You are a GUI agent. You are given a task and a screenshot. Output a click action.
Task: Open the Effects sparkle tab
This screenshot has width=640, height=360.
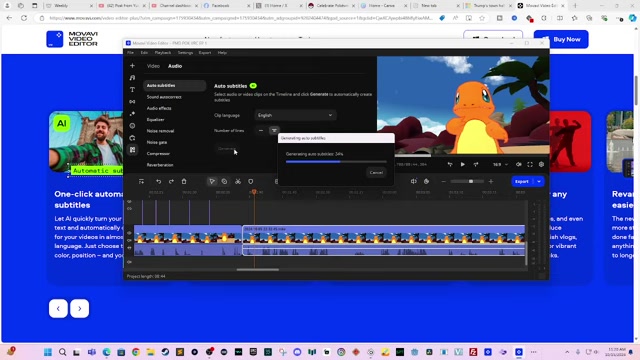(x=132, y=114)
